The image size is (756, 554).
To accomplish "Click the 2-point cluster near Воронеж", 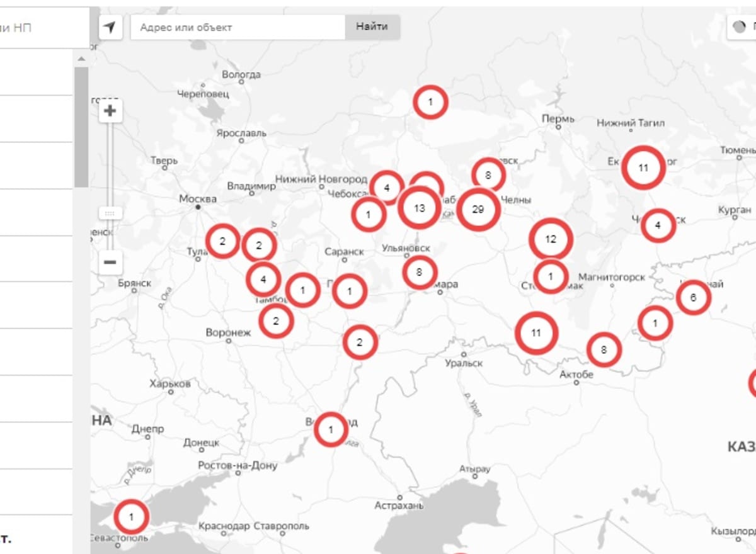I will point(275,321).
